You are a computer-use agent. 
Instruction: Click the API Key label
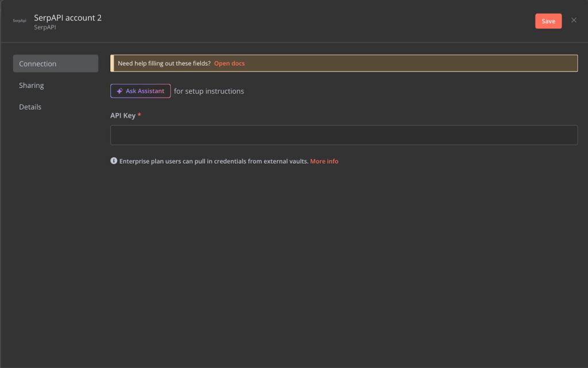[123, 115]
